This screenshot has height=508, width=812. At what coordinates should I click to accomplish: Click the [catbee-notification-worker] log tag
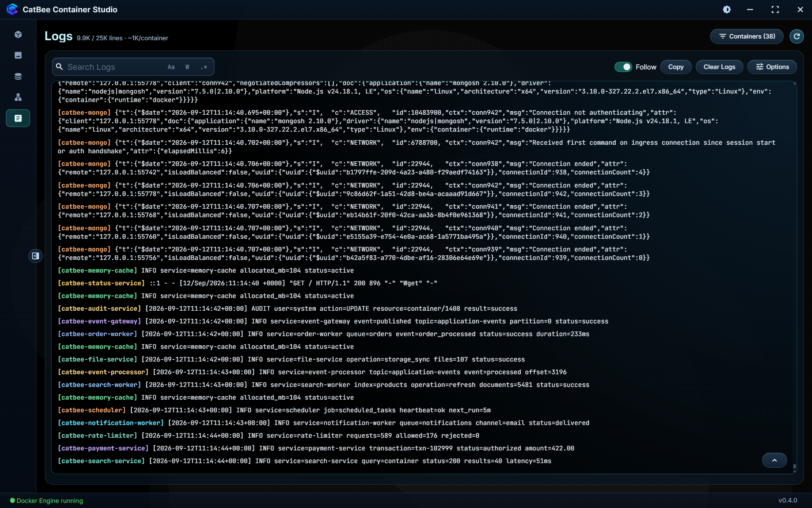pyautogui.click(x=111, y=423)
